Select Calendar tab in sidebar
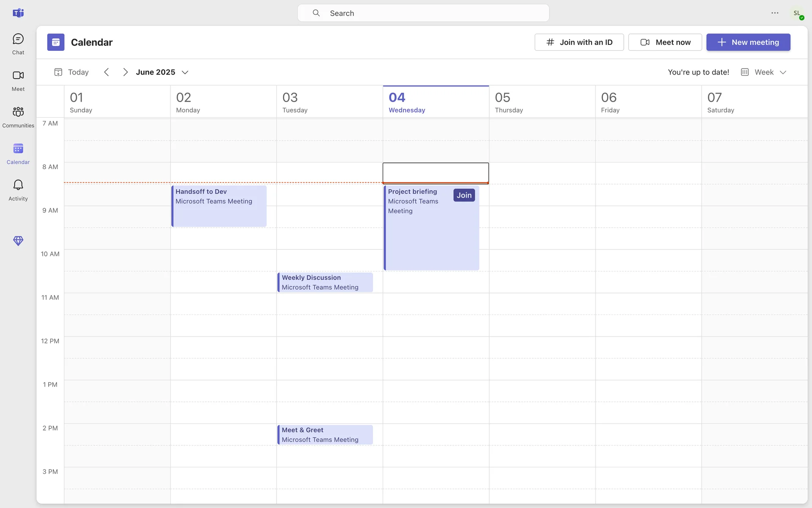The height and width of the screenshot is (508, 812). [18, 153]
